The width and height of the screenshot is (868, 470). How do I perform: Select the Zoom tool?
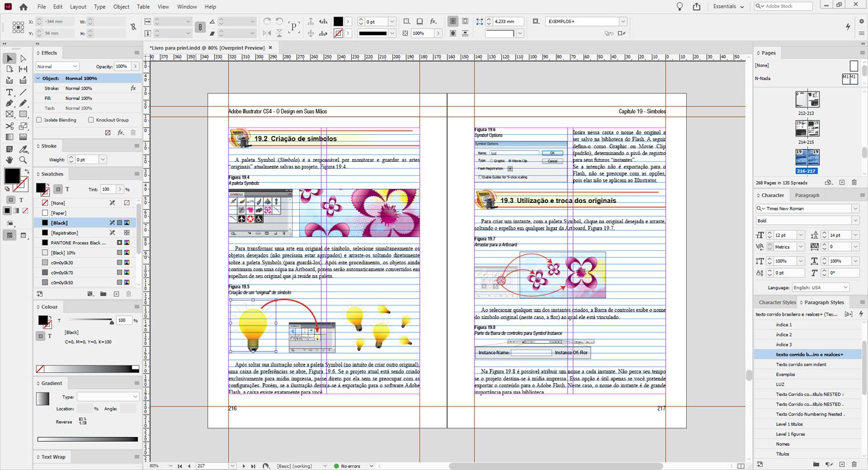tap(23, 160)
